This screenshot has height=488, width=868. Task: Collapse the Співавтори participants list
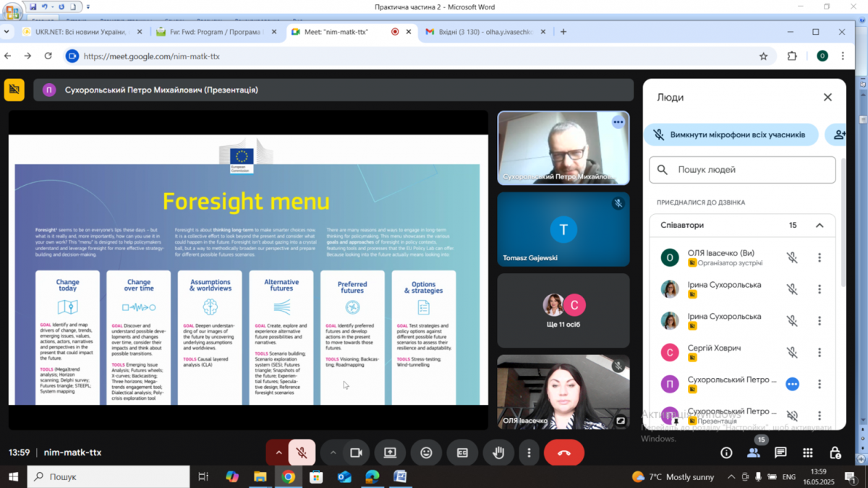(x=820, y=226)
